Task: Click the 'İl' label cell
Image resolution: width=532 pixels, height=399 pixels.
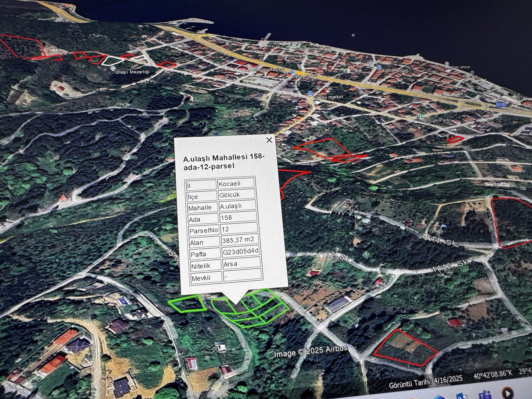Action: [201, 185]
